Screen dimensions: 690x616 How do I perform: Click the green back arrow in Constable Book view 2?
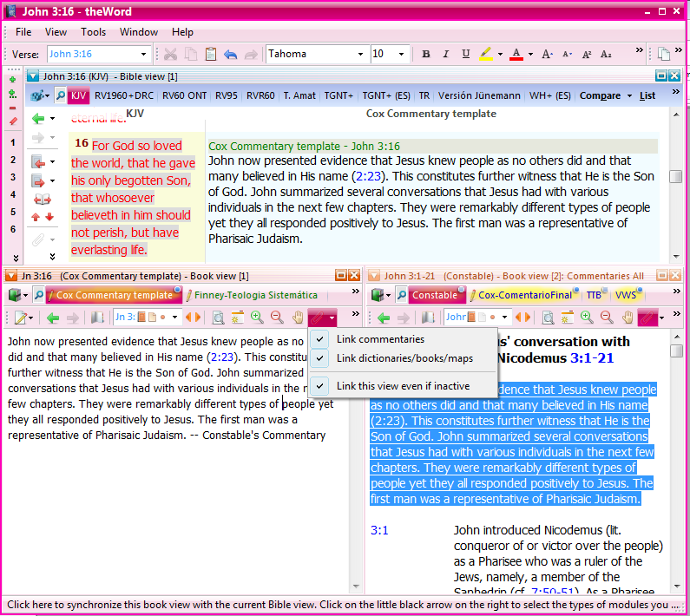[x=384, y=318]
